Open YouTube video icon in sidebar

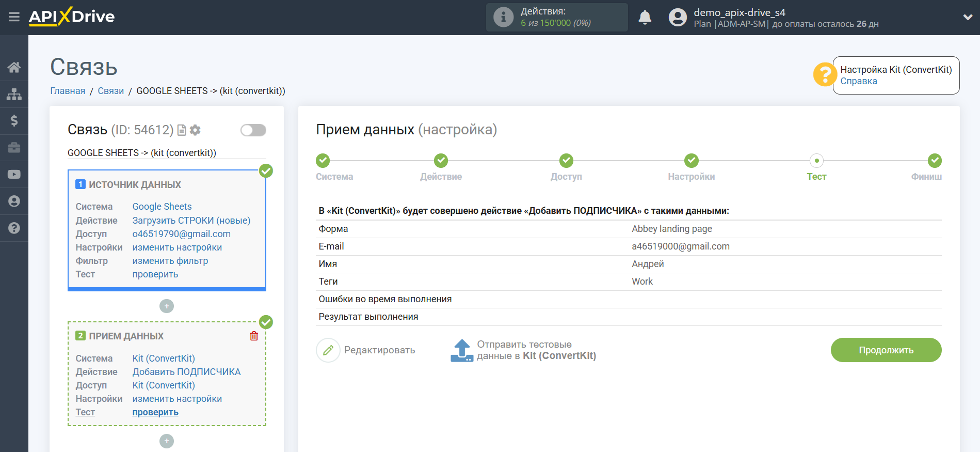click(x=14, y=175)
